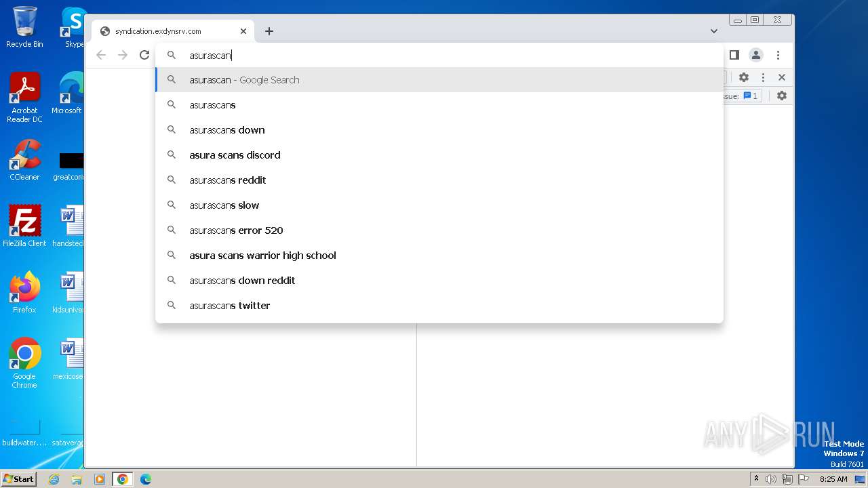Viewport: 868px width, 488px height.
Task: Open the handstecl Word document
Action: point(68,226)
